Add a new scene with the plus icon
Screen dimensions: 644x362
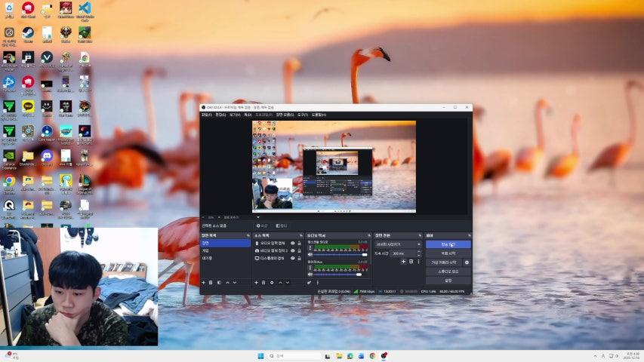point(203,282)
